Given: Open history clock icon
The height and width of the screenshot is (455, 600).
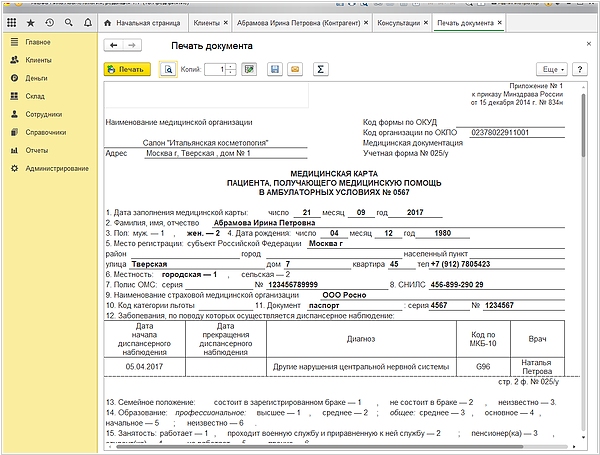Looking at the screenshot, I should 50,23.
